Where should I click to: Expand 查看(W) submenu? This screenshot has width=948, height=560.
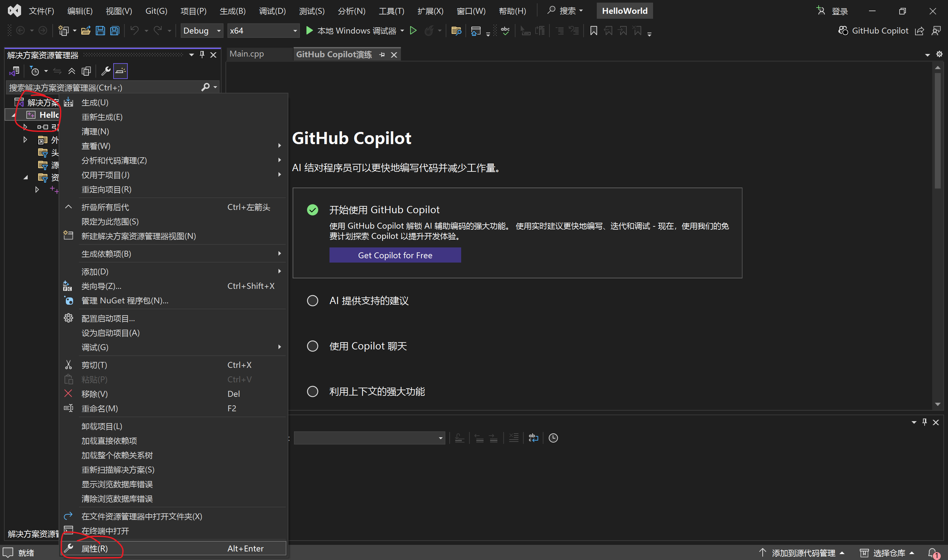click(173, 146)
